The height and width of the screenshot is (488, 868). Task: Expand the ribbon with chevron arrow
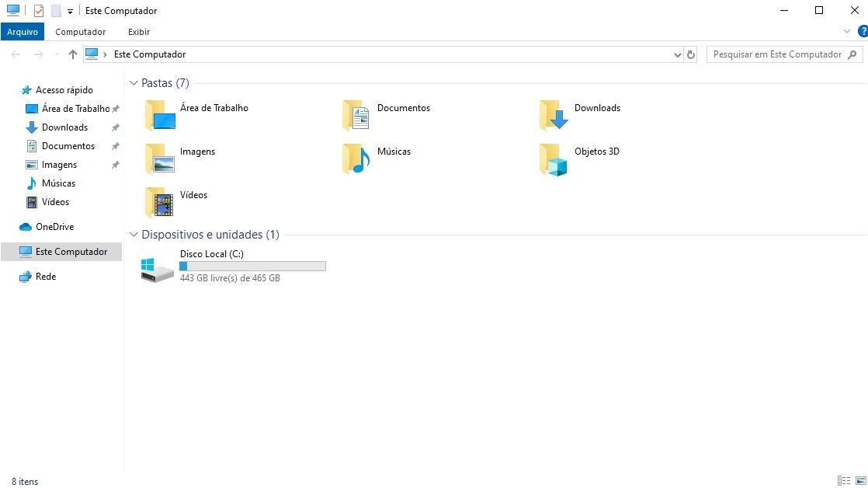(847, 32)
